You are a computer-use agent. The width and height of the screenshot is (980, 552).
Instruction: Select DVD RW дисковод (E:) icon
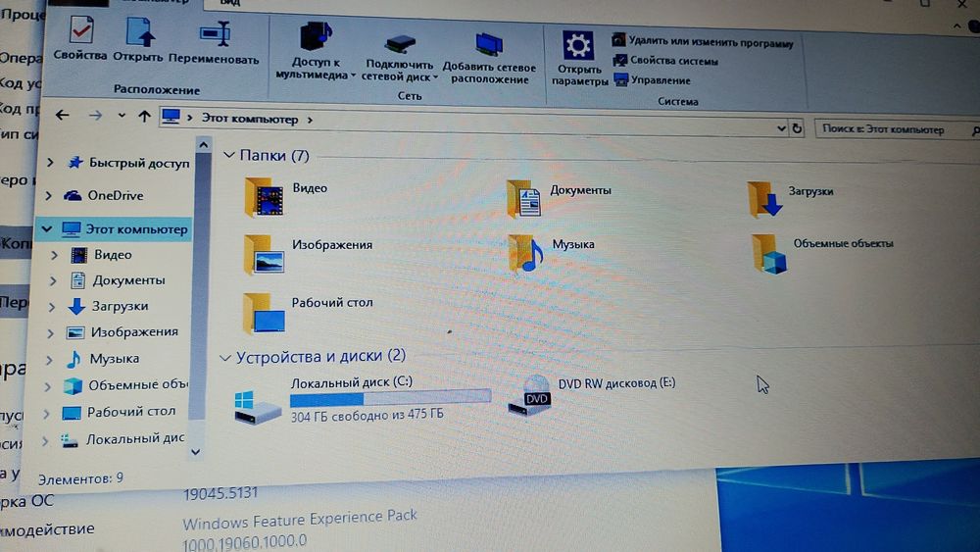pyautogui.click(x=529, y=395)
